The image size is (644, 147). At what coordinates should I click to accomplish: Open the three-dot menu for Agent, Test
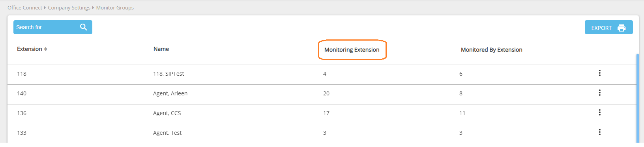(x=599, y=132)
